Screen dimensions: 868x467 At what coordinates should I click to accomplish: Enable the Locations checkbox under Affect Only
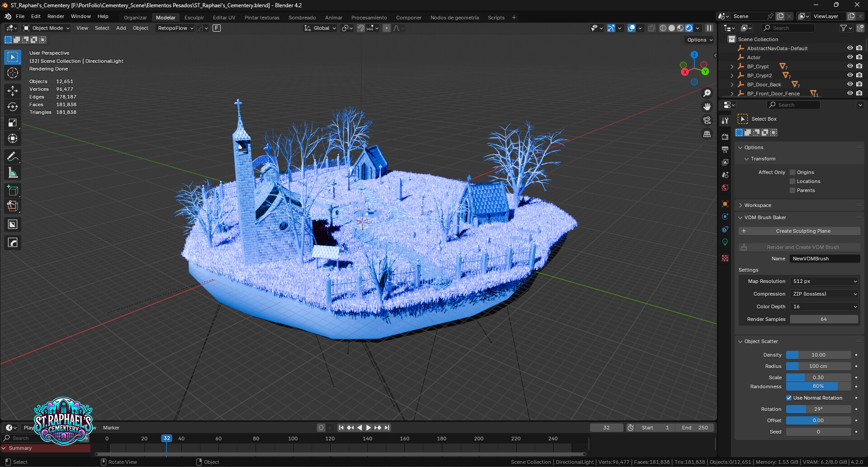tap(792, 181)
